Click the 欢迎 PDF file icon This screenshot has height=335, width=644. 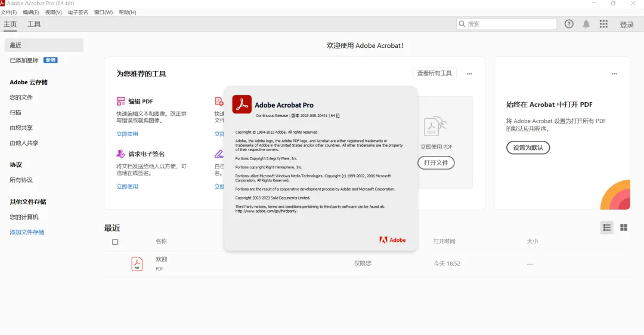coord(137,263)
